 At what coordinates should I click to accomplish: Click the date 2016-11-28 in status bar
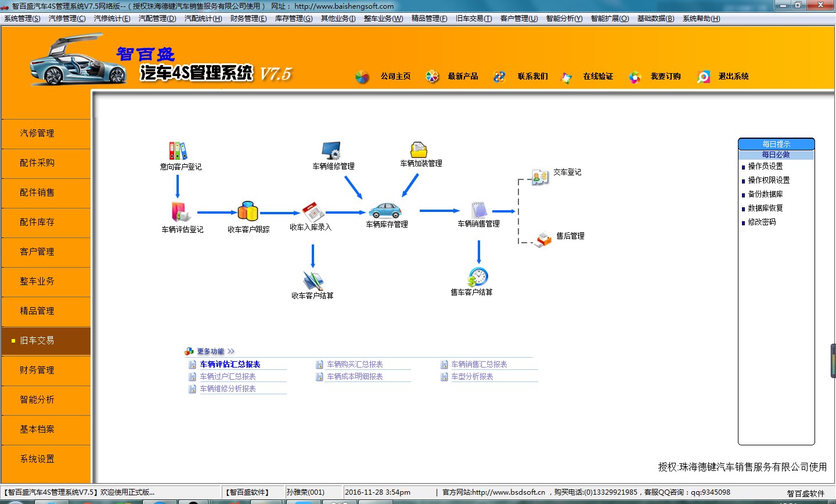(x=363, y=492)
